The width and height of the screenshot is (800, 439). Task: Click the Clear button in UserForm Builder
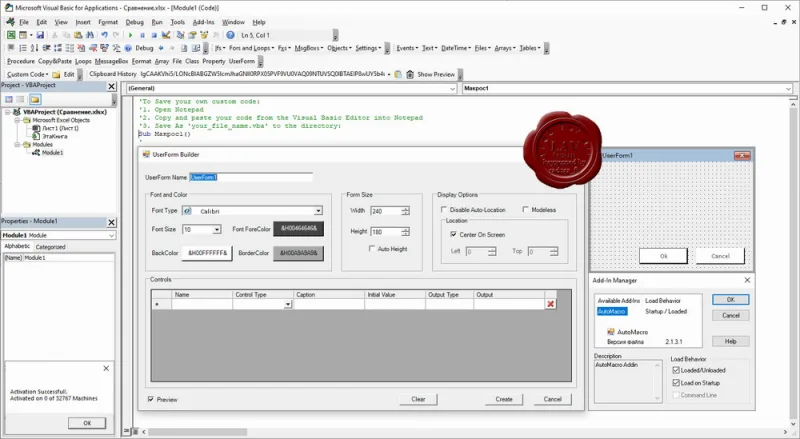coord(418,399)
